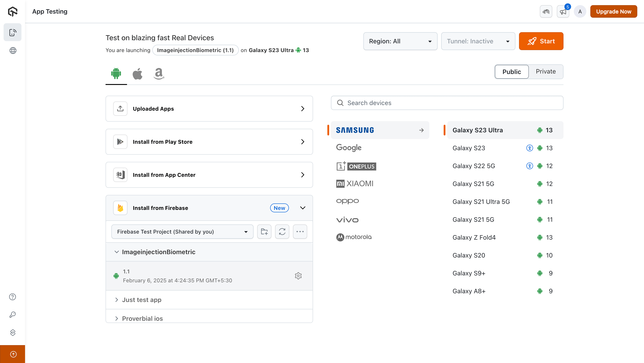Viewport: 644px width, 363px height.
Task: Click the Search devices field
Action: tap(447, 103)
